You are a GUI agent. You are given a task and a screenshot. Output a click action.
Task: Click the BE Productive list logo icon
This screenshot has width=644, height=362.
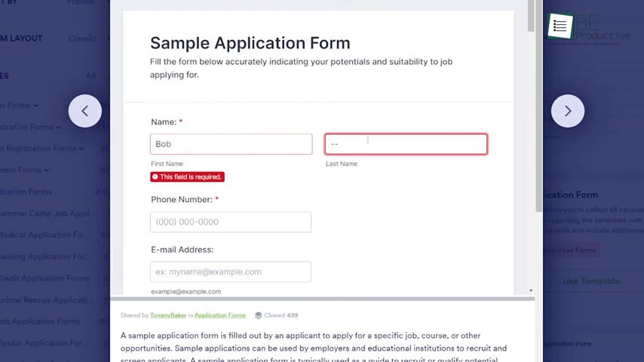click(560, 26)
